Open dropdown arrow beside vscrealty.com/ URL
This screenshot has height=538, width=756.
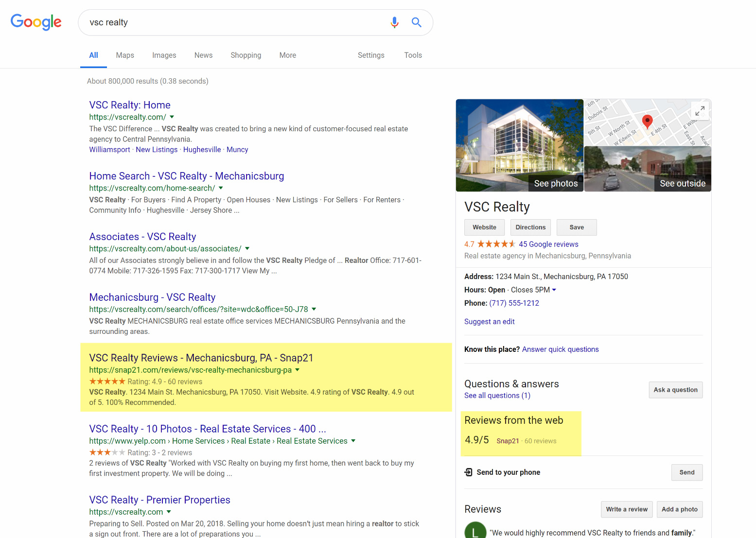coord(172,117)
